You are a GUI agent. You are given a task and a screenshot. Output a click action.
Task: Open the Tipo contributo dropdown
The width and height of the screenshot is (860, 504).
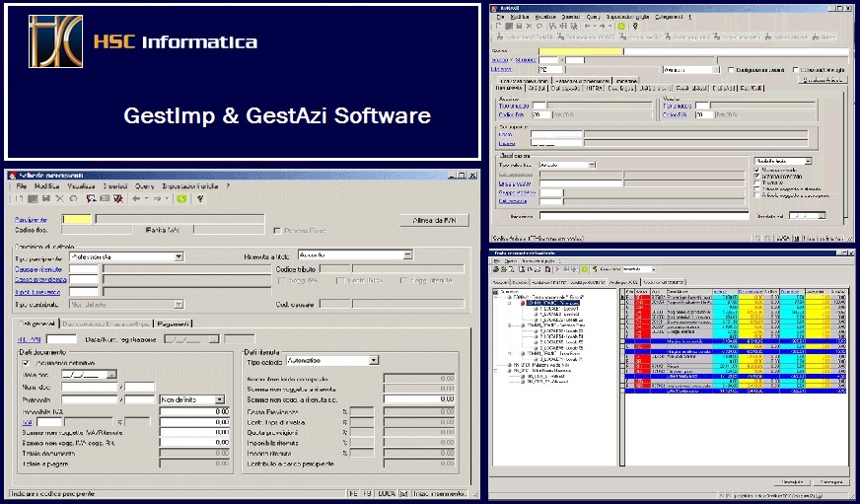pos(179,304)
